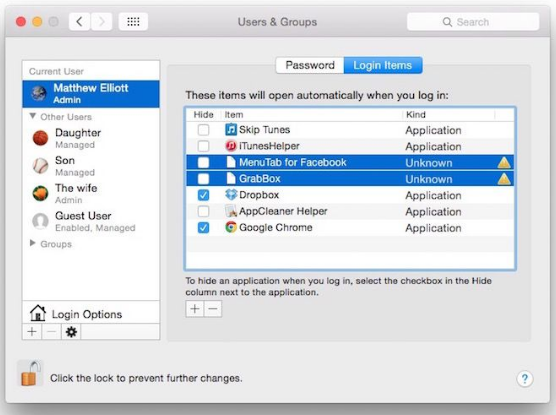Click the Skip Tunes app icon

click(231, 129)
